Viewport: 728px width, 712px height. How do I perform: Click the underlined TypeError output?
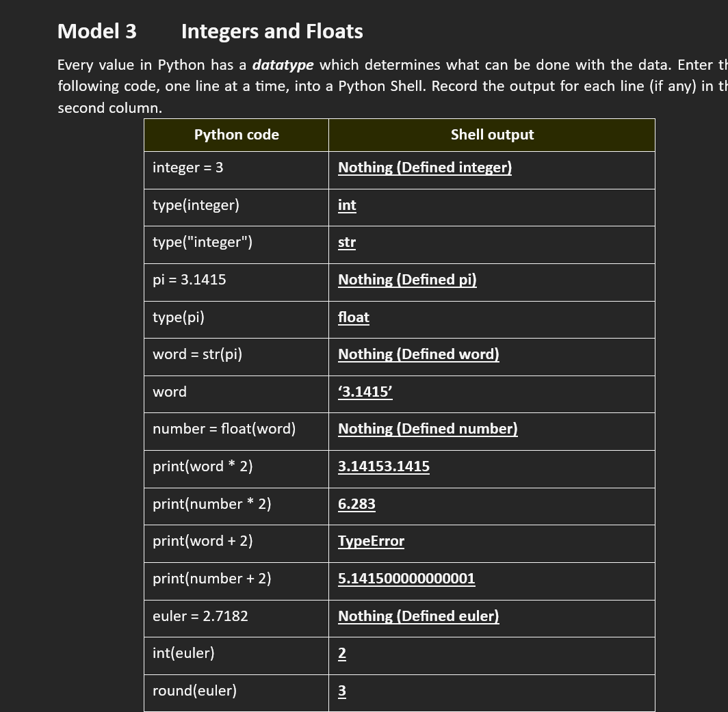click(x=371, y=541)
